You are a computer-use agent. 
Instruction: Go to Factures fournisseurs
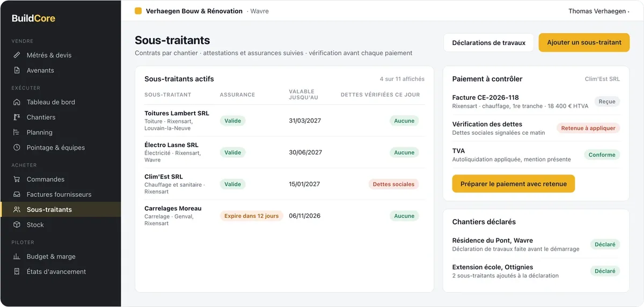pos(60,194)
